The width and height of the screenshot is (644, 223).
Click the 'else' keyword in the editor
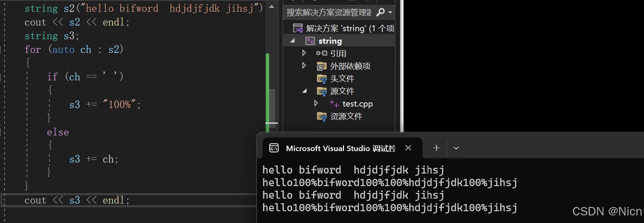58,132
